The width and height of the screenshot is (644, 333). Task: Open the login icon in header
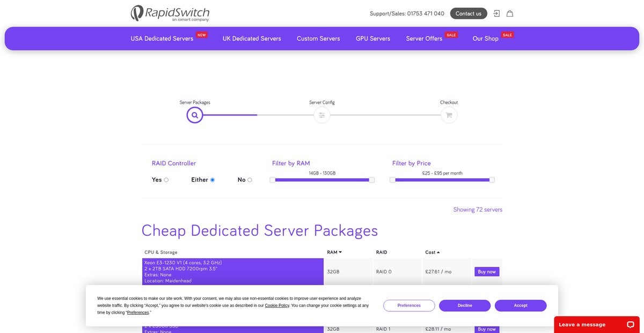(x=497, y=13)
